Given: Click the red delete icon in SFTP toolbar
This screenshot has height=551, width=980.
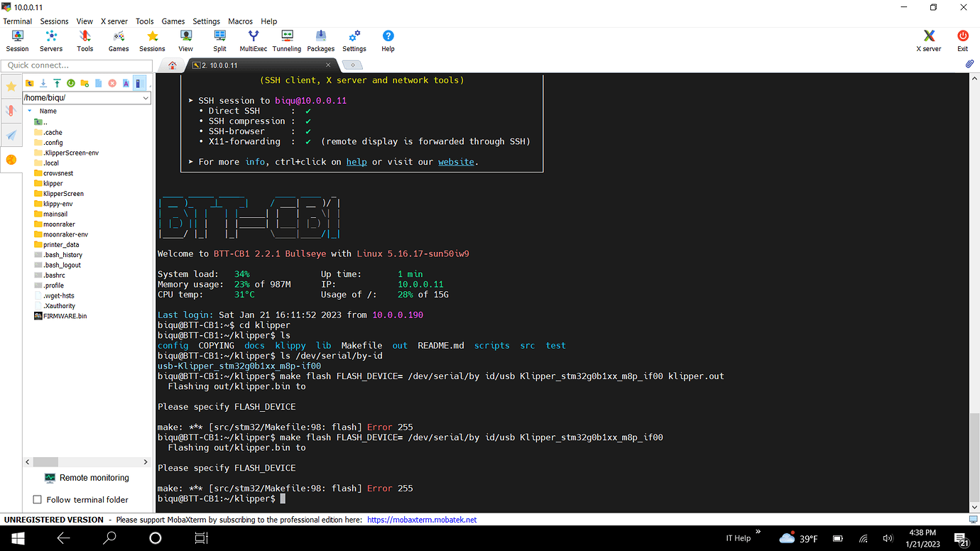Looking at the screenshot, I should [112, 83].
